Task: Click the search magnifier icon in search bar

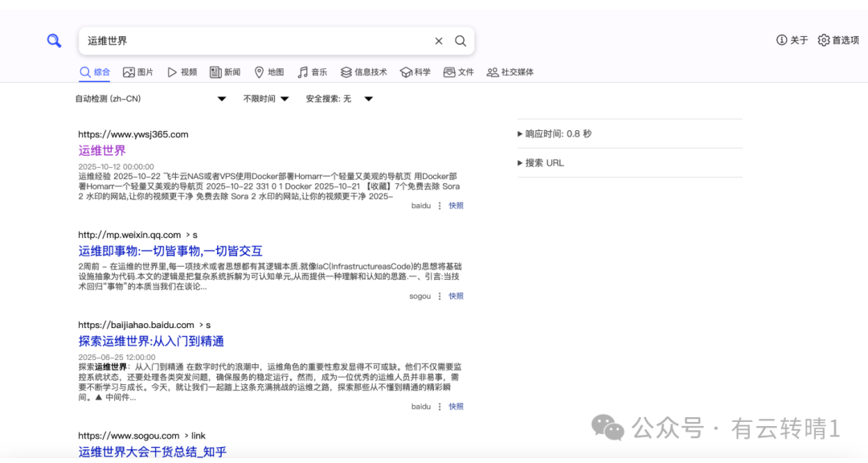Action: point(460,41)
